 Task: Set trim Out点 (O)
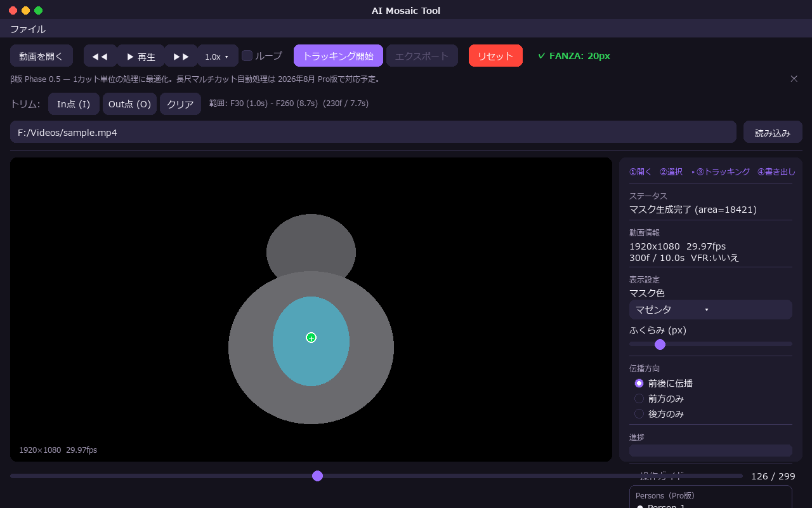coord(129,104)
